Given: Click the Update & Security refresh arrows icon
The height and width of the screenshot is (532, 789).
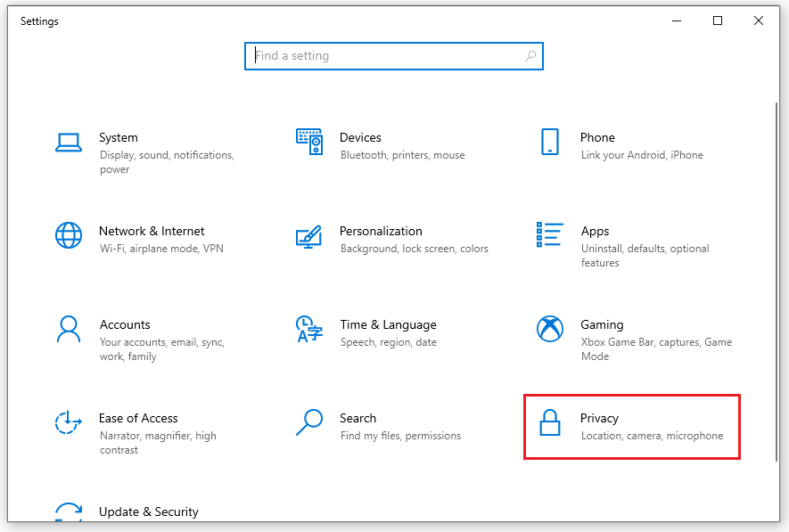Looking at the screenshot, I should (x=69, y=512).
